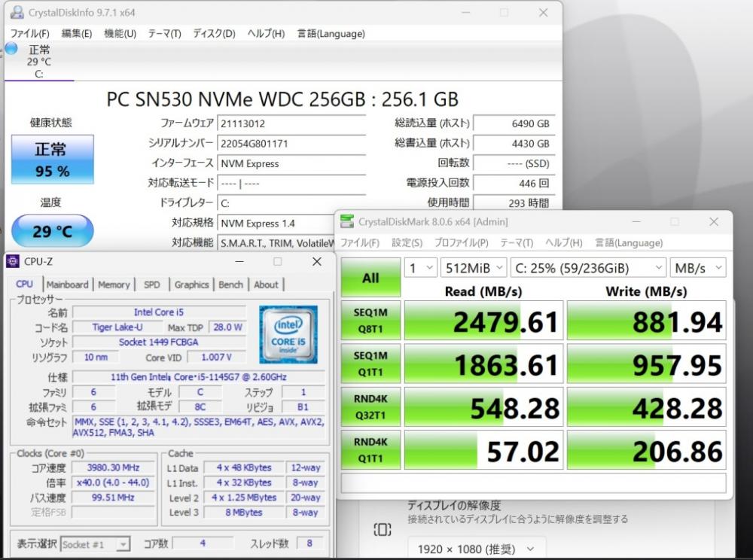Click the 正常 95% health status button
The width and height of the screenshot is (753, 560).
coord(53,160)
